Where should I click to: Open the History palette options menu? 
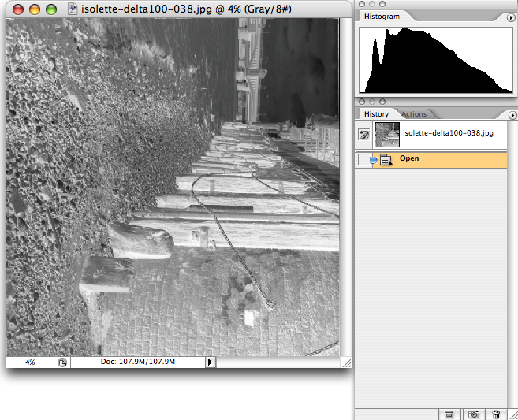pyautogui.click(x=512, y=115)
